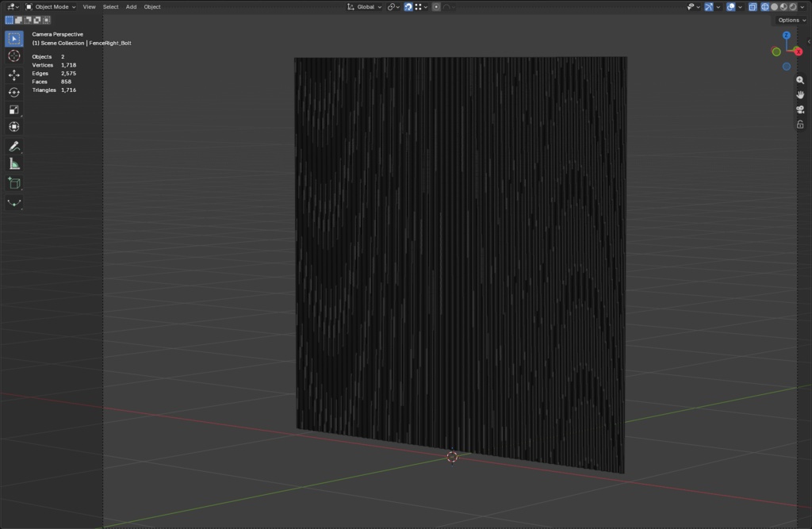The height and width of the screenshot is (529, 812).
Task: Click the Camera Perspective label
Action: point(57,34)
